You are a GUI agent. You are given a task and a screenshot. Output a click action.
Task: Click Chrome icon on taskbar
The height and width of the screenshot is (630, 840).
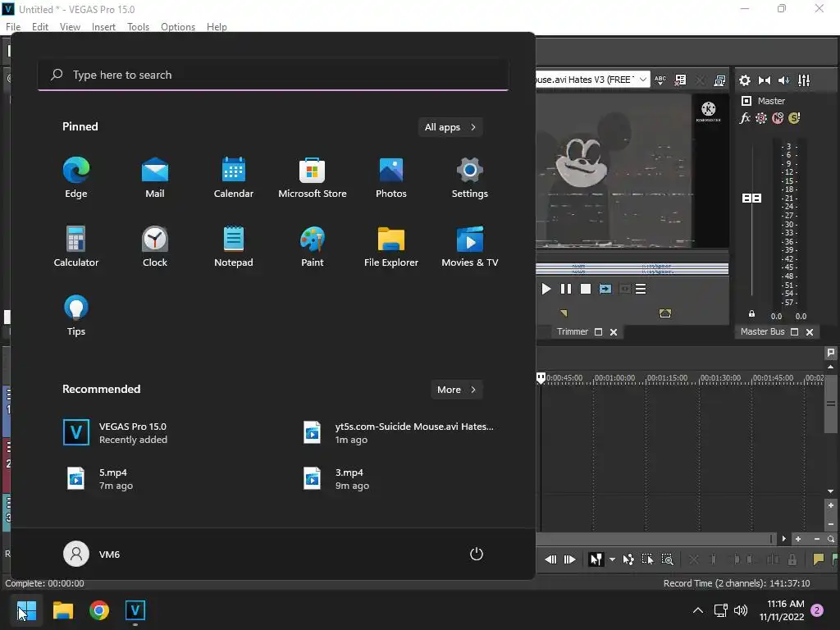click(x=99, y=610)
